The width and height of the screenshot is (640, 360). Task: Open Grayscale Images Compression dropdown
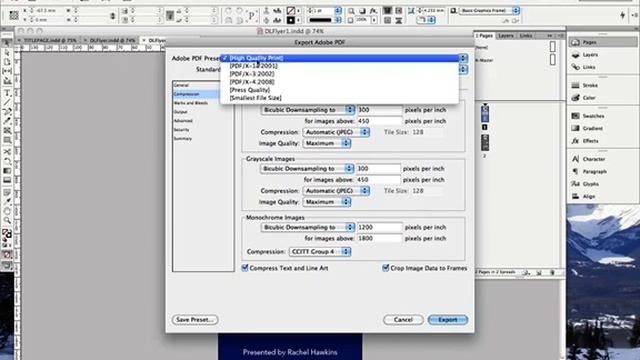[336, 191]
